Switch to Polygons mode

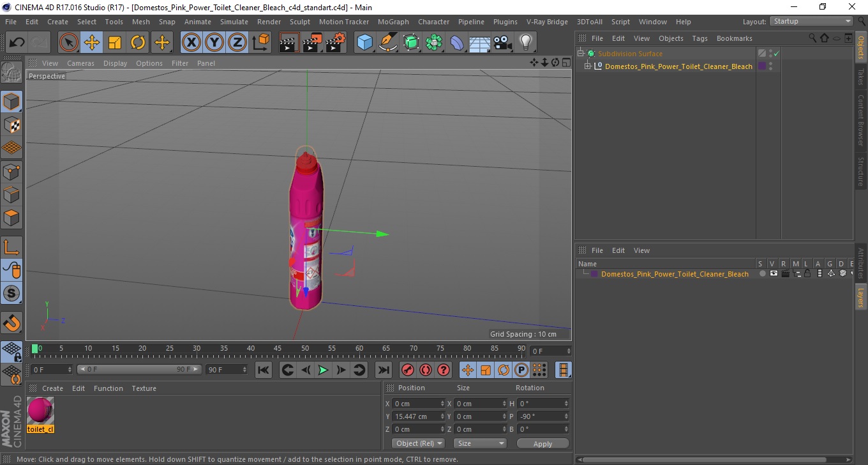[x=11, y=218]
